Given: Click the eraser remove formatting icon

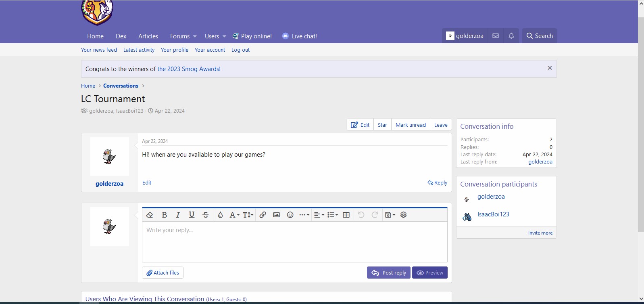Looking at the screenshot, I should coord(150,215).
